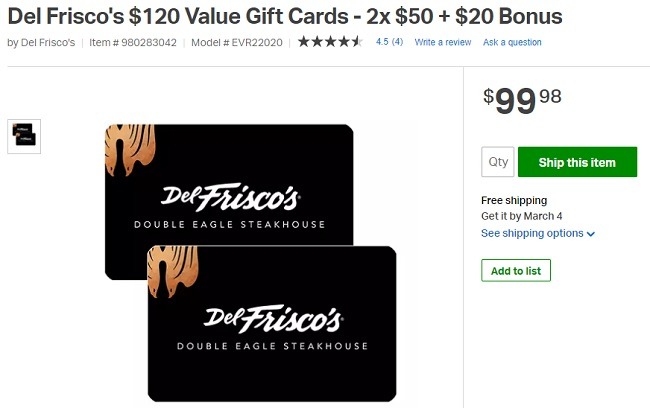The height and width of the screenshot is (408, 650).
Task: Click the by Del Frisco's brand text
Action: (x=41, y=43)
